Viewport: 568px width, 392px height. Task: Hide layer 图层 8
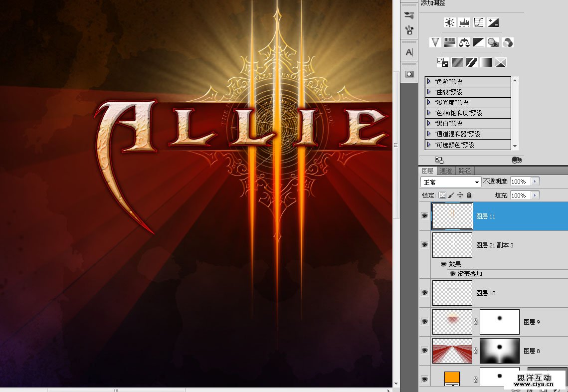point(424,351)
